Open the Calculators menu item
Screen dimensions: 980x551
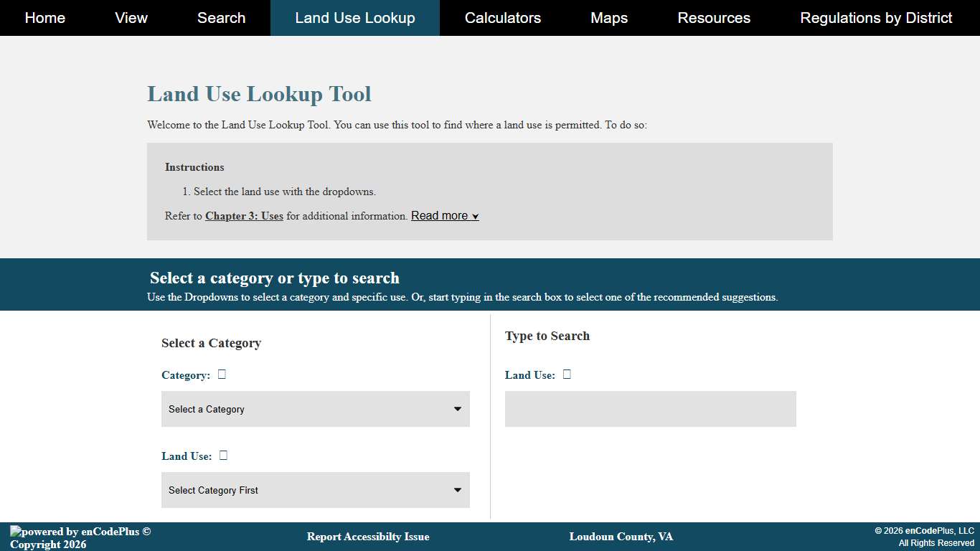[x=503, y=18]
